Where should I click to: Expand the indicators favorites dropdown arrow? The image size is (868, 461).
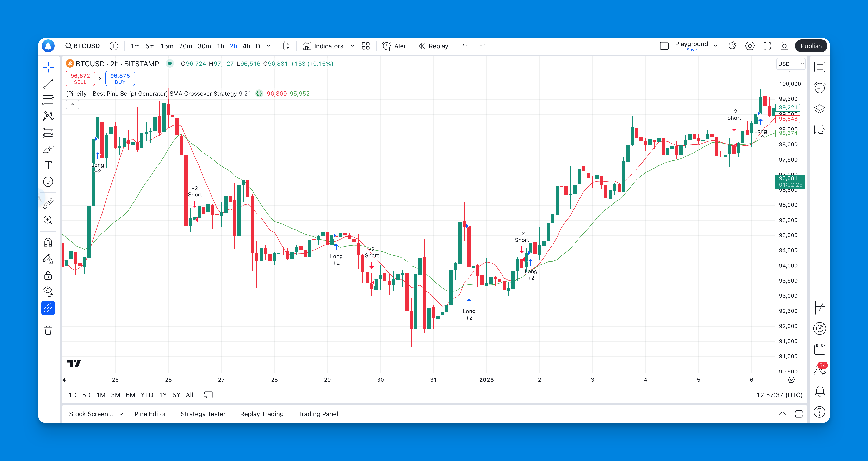point(352,46)
